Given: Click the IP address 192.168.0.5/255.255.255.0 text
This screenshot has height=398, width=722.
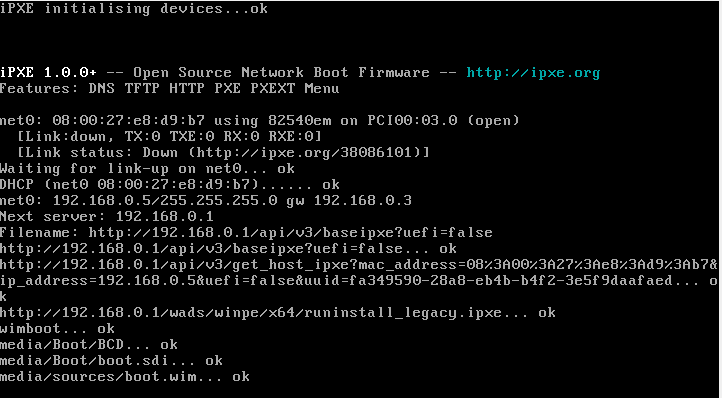Looking at the screenshot, I should point(165,200).
